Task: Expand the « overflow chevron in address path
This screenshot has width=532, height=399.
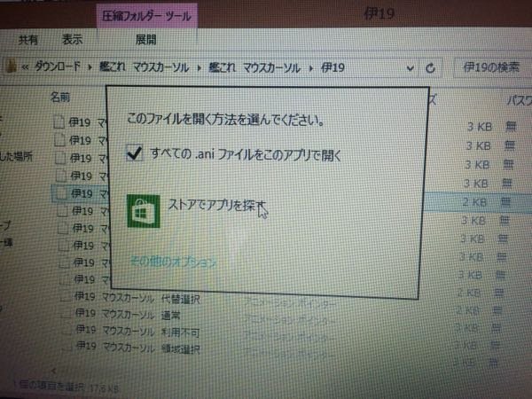Action: pos(27,67)
